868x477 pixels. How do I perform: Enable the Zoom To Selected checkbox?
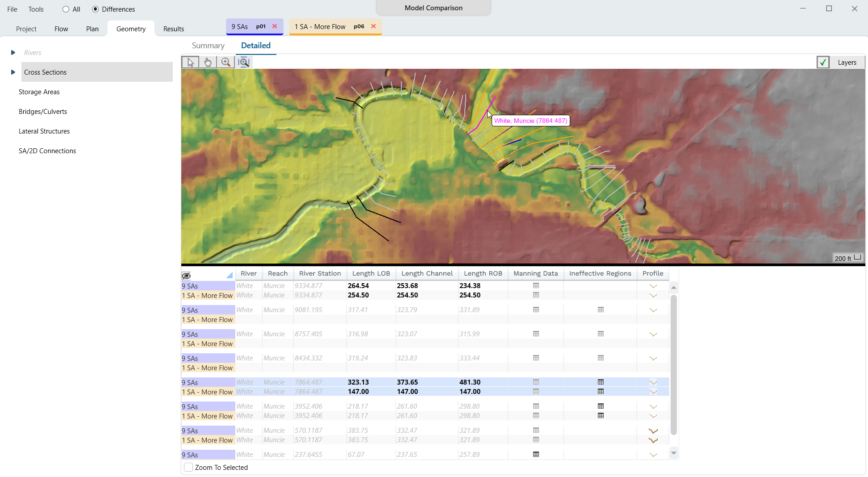pos(188,468)
